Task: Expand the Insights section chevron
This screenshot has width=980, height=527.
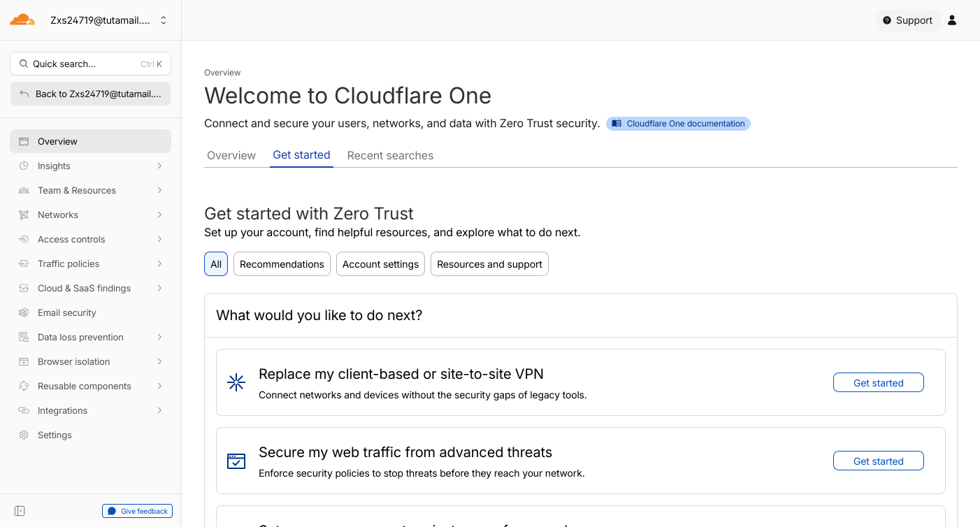Action: tap(159, 166)
